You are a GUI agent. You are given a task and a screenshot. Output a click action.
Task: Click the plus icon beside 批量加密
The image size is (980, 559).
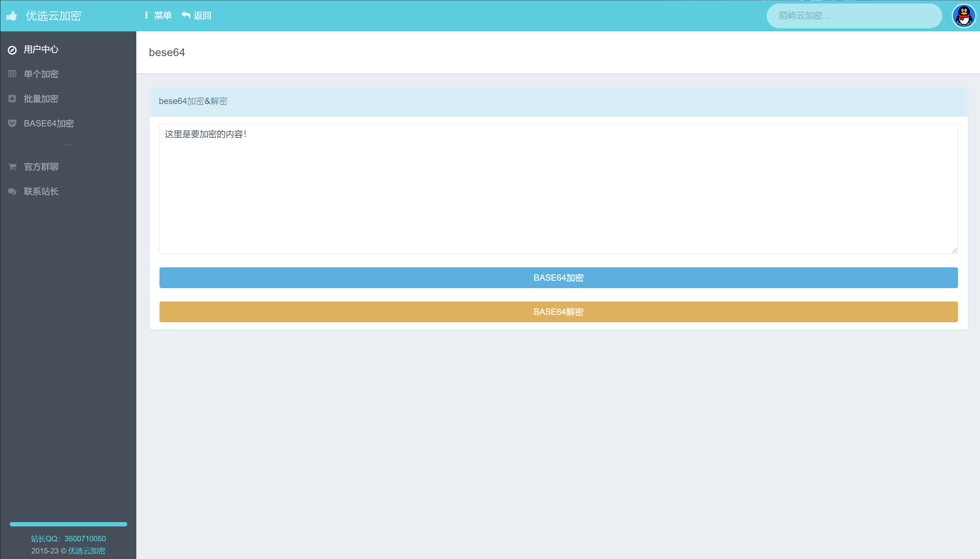click(x=12, y=99)
